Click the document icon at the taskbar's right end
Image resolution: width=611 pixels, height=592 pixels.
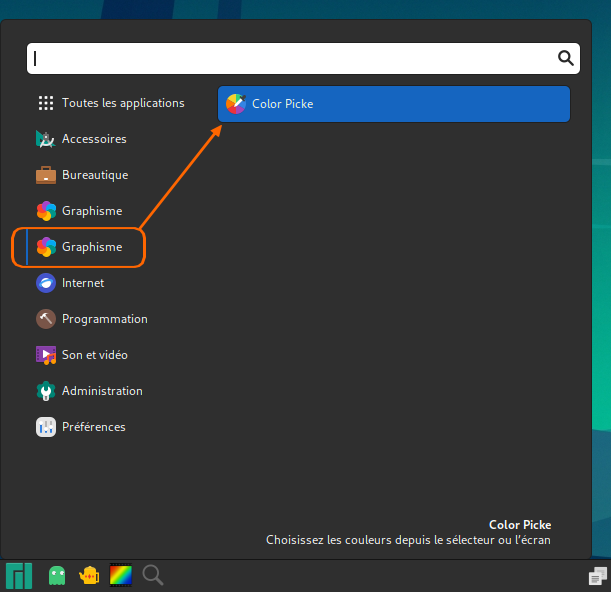597,576
